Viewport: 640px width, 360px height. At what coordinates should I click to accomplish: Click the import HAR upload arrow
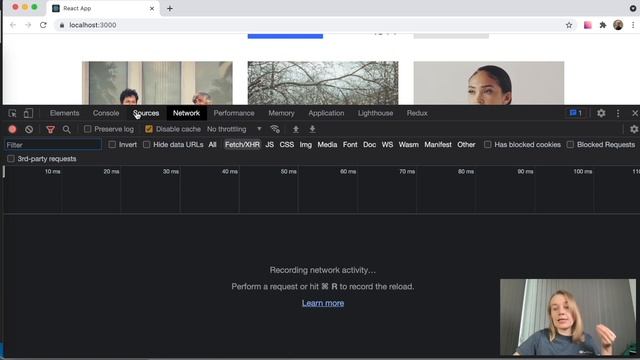(x=296, y=129)
